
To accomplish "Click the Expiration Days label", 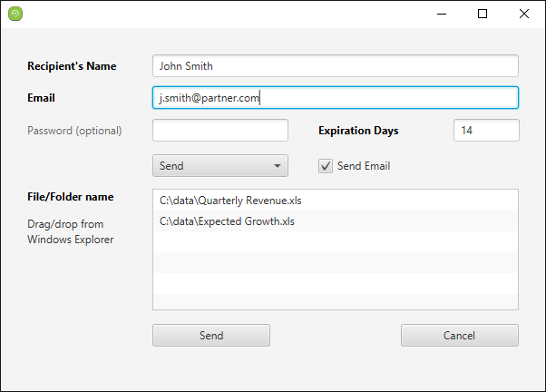I will click(x=358, y=131).
